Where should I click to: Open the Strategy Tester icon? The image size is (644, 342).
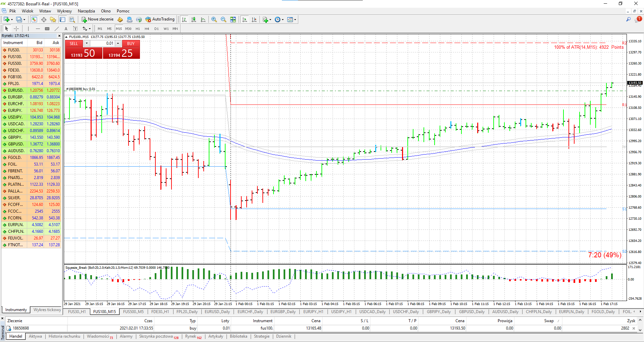tap(72, 19)
